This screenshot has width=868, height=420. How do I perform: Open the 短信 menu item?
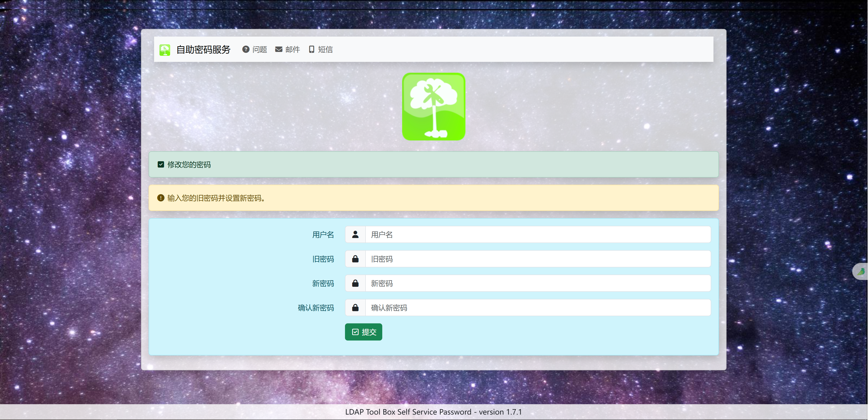pos(325,49)
